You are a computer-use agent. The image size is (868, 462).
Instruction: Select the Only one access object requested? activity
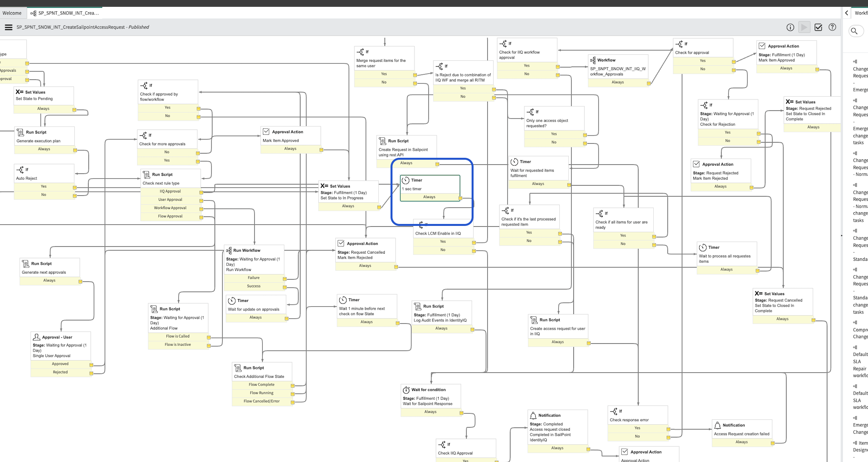(554, 126)
